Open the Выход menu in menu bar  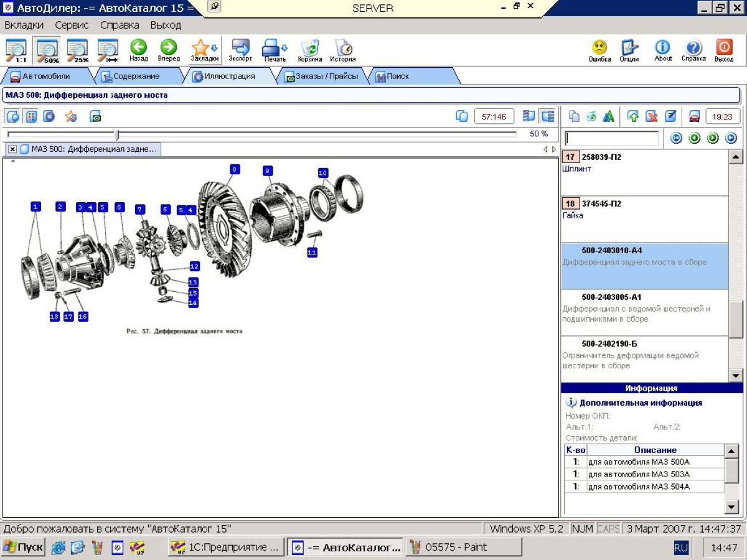(166, 26)
